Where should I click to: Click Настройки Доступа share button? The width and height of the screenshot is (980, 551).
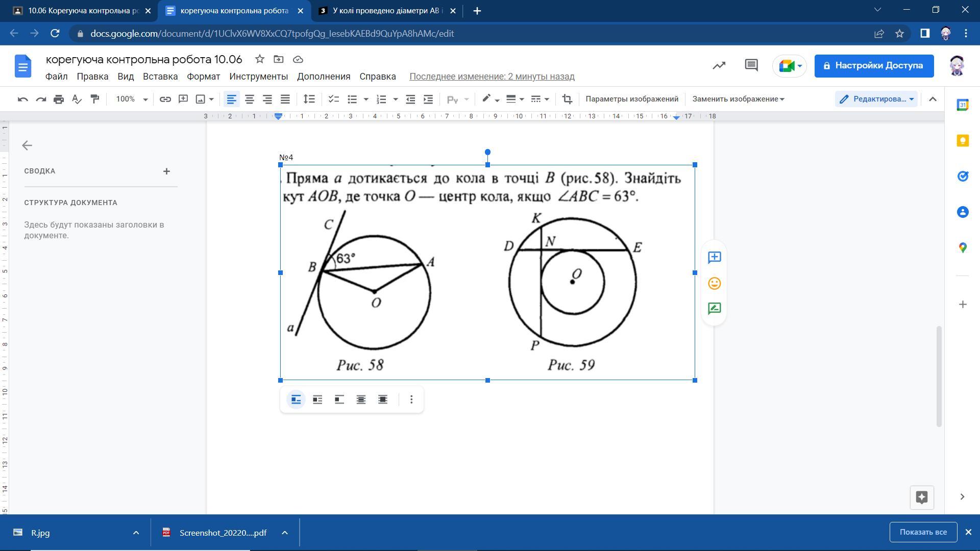click(x=874, y=66)
